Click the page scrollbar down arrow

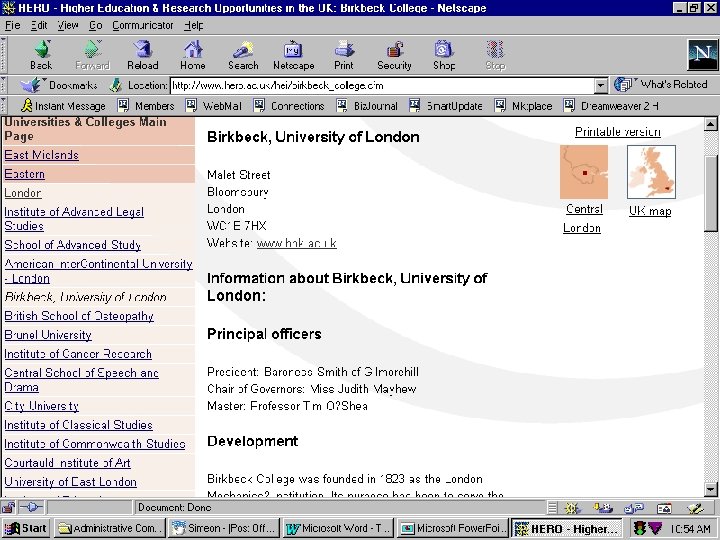pos(710,489)
